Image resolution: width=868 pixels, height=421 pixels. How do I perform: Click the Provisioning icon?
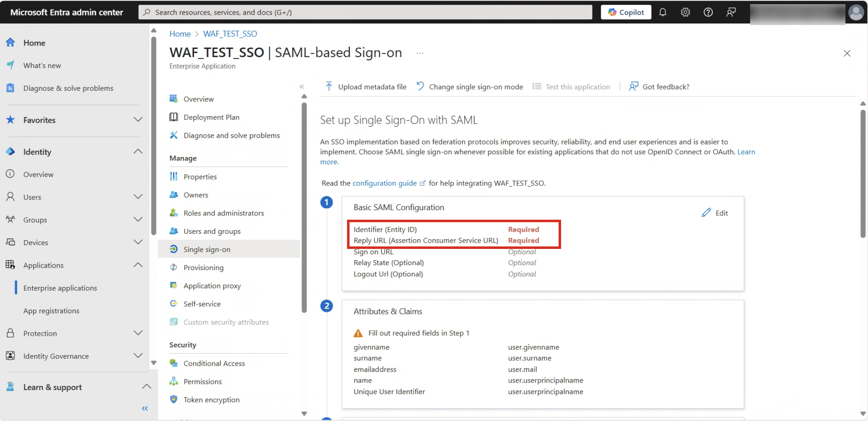(x=174, y=267)
